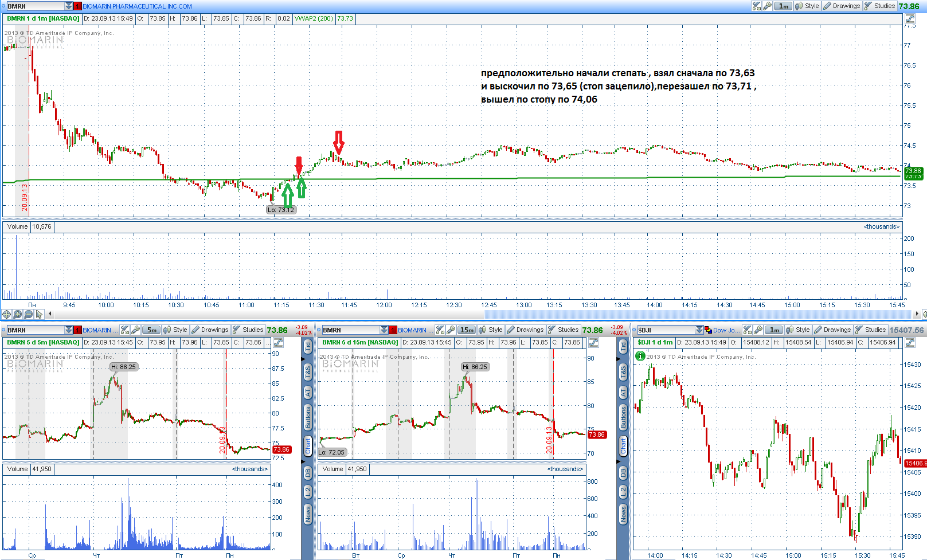This screenshot has height=560, width=927.
Task: Open Style menu of main BMRN chart
Action: (x=807, y=6)
